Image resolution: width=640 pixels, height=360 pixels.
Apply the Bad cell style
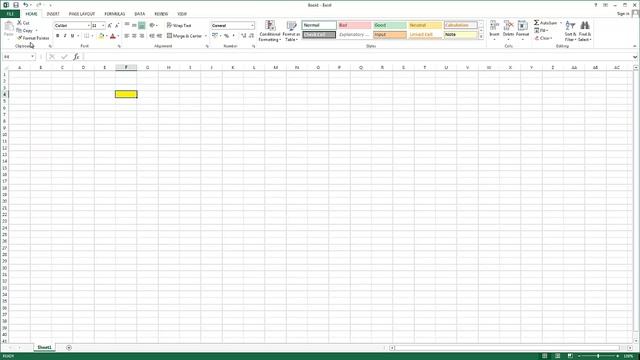click(354, 25)
